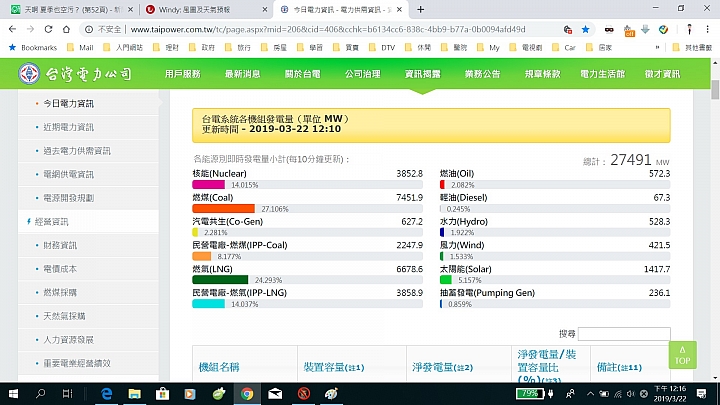Launch Edge browser from taskbar

pyautogui.click(x=107, y=394)
